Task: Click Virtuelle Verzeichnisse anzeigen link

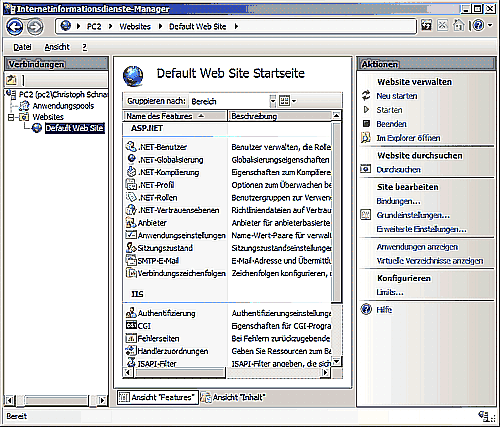Action: coord(430,261)
